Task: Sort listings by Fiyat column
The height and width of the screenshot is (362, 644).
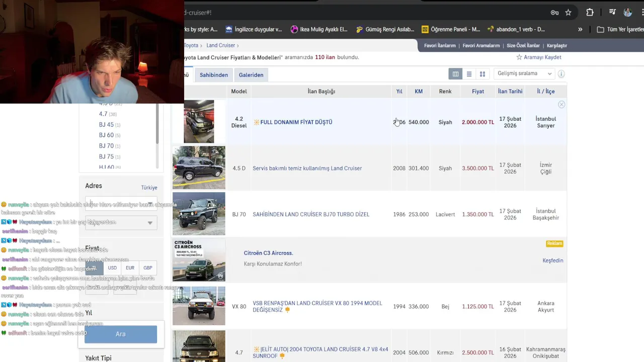Action: (478, 92)
